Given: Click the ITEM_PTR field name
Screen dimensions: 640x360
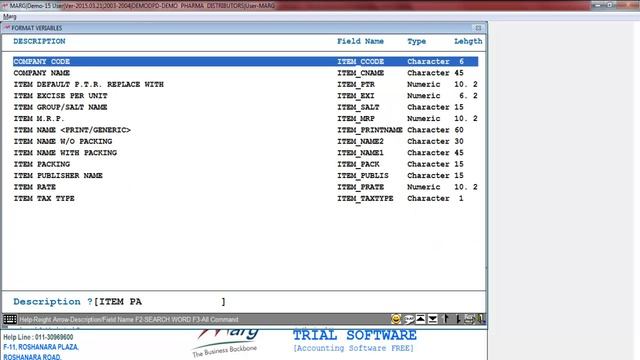Looking at the screenshot, I should [356, 84].
